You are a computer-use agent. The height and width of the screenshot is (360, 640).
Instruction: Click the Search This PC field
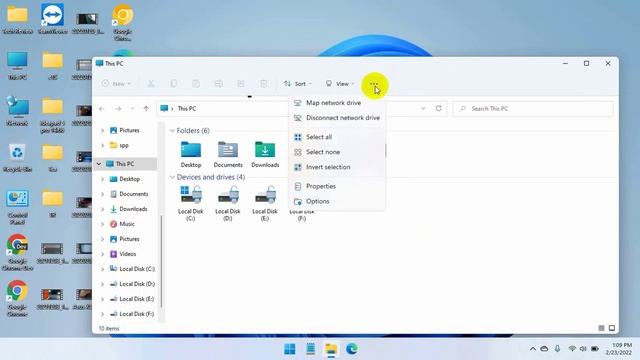click(533, 109)
